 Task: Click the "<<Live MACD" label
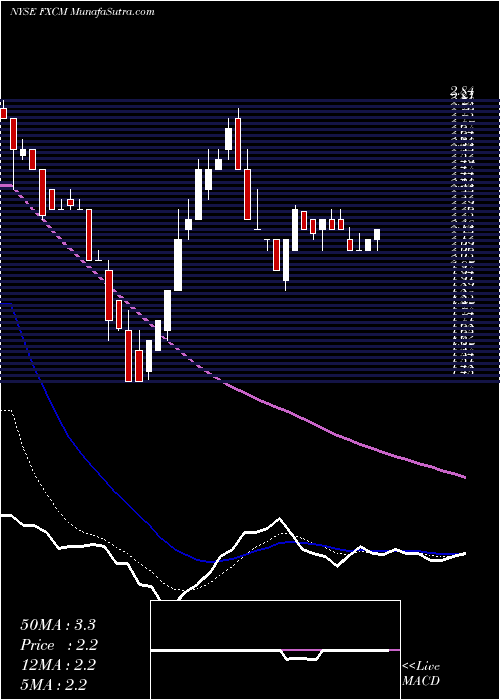(x=421, y=674)
